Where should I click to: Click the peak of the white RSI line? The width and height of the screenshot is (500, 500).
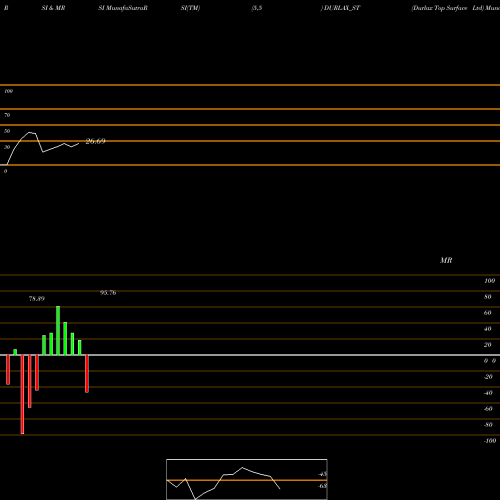(x=29, y=133)
